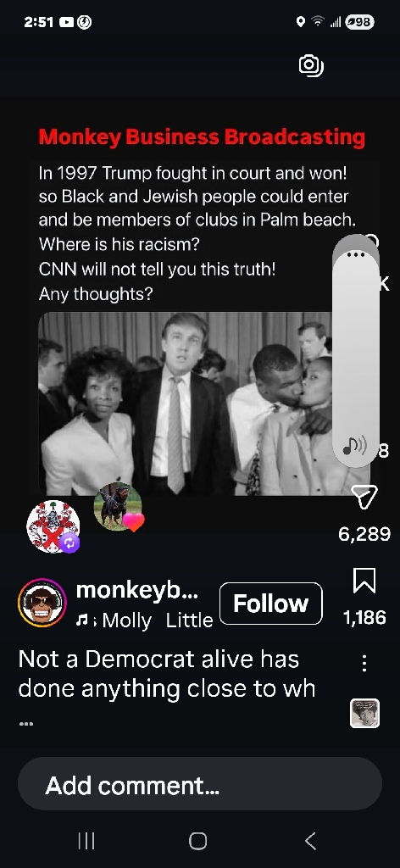Expand the truncated caption ellipsis
The height and width of the screenshot is (868, 400).
tap(26, 724)
